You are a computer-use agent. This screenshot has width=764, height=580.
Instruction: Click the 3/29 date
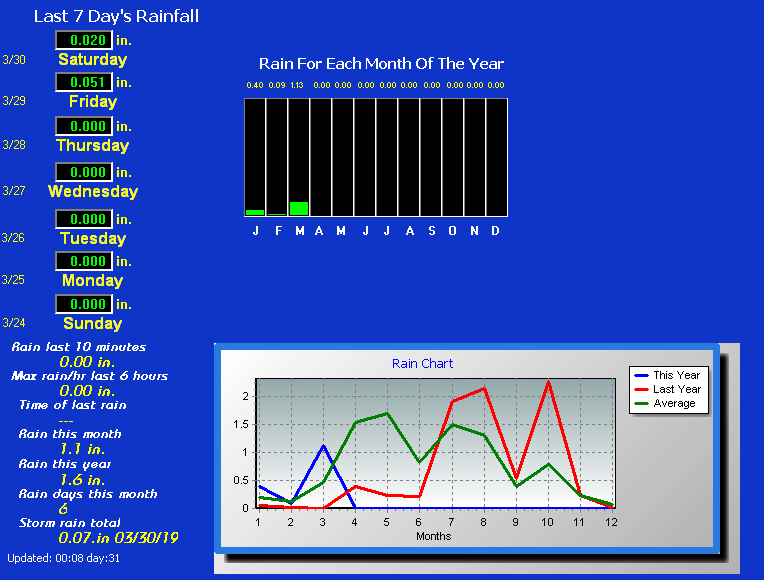[14, 101]
